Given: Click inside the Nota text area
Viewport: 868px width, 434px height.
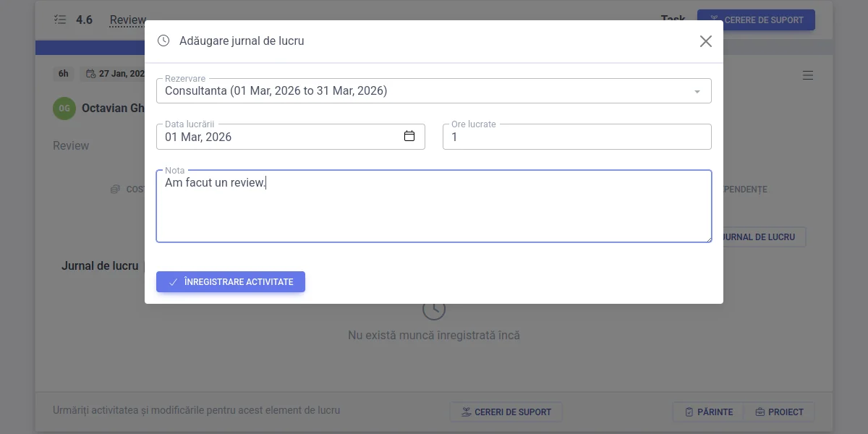Looking at the screenshot, I should (434, 206).
